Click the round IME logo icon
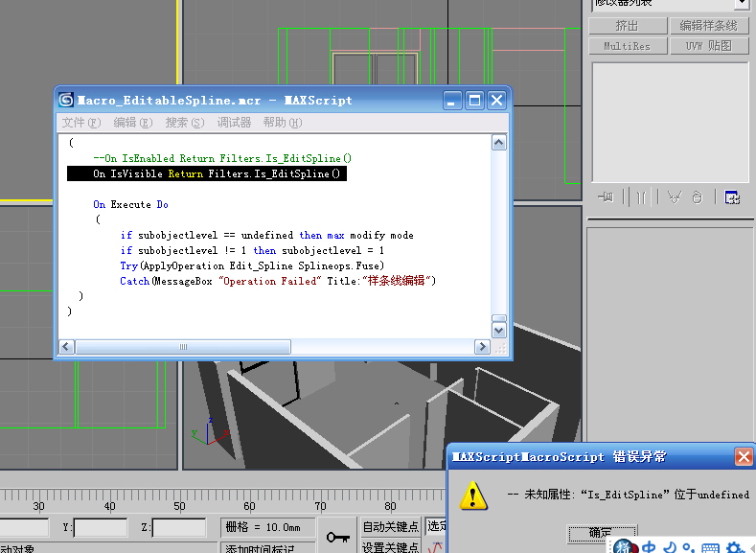Viewport: 756px width, 553px height. point(626,546)
